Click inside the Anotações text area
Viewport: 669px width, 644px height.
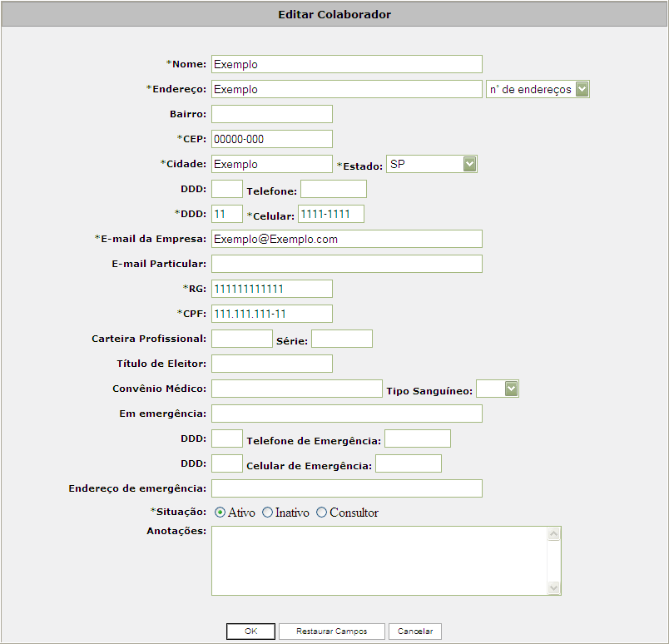[379, 561]
